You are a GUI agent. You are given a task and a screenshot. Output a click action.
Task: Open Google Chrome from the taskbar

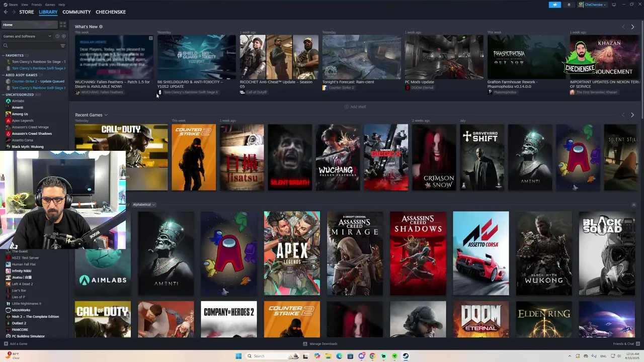coord(372,356)
